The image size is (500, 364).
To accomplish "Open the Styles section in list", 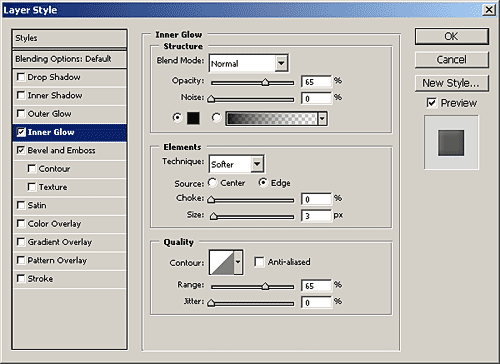I will (x=69, y=38).
